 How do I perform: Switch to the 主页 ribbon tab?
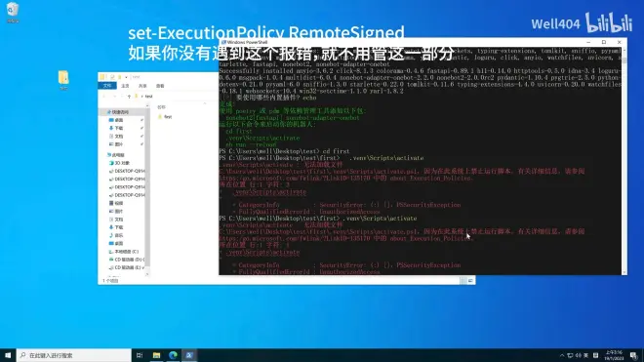click(x=125, y=86)
